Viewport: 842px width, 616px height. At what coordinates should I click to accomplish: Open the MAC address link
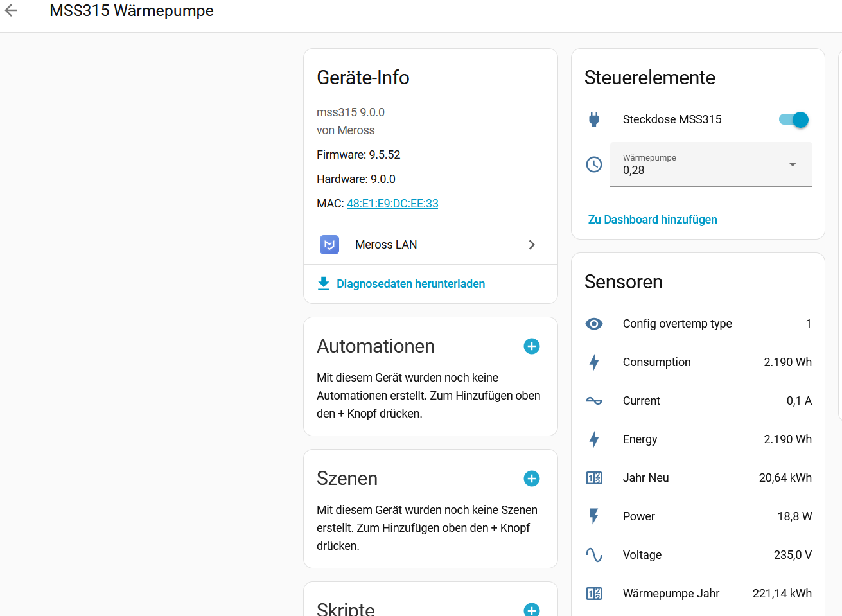pos(392,204)
